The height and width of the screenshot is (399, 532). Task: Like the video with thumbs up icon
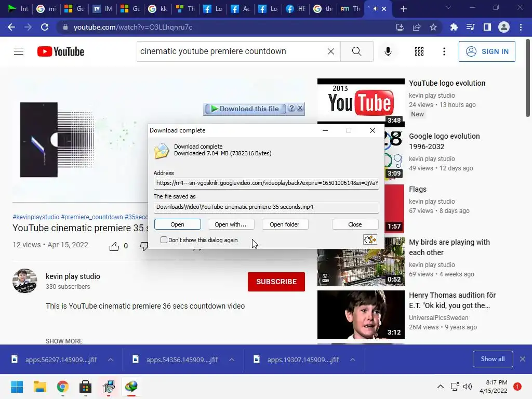coord(114,246)
